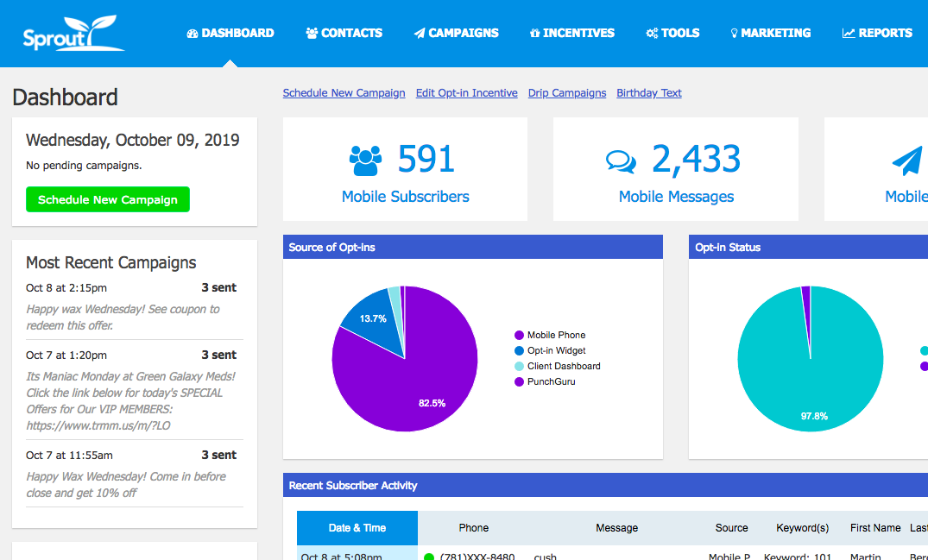
Task: Click the Sprout logo
Action: tap(73, 33)
